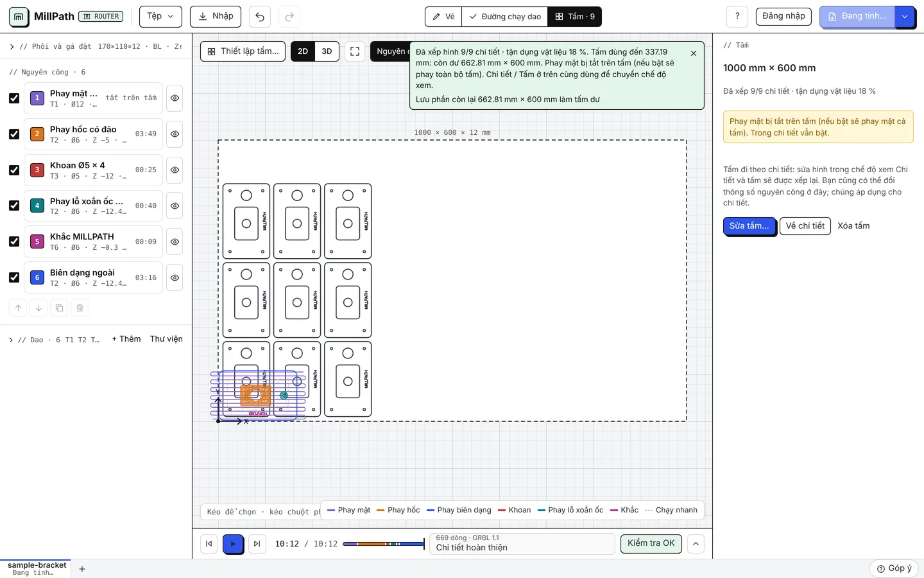Click the simulation timeline progress bar
Image resolution: width=924 pixels, height=578 pixels.
(x=384, y=544)
